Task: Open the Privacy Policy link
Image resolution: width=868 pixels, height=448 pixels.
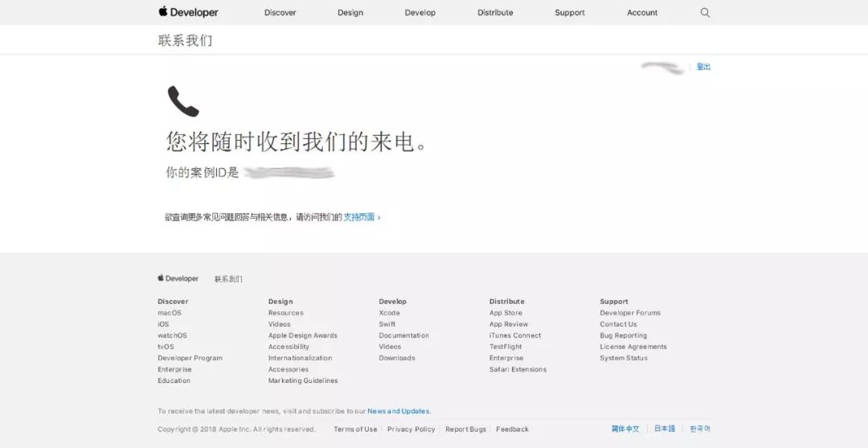Action: pyautogui.click(x=411, y=430)
